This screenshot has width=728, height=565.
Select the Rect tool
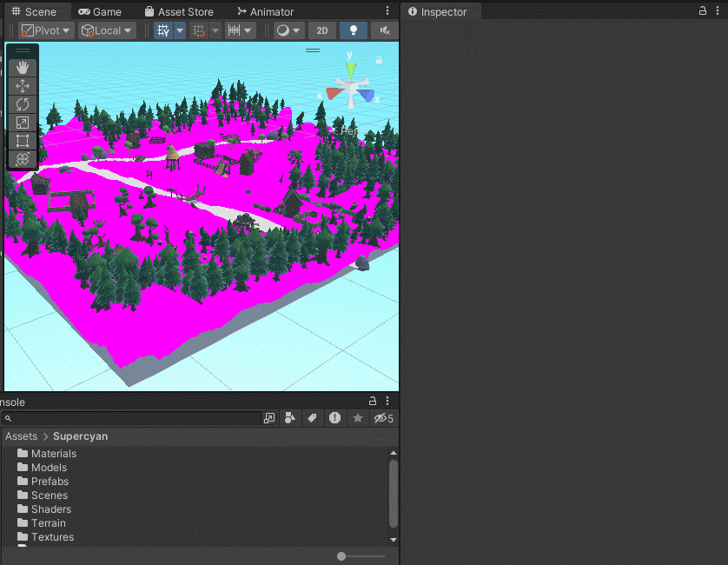tap(23, 141)
